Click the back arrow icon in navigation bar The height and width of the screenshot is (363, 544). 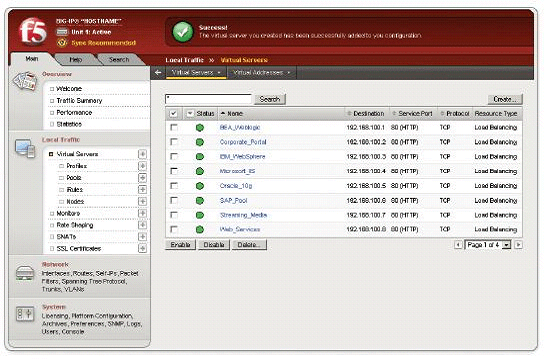[158, 73]
